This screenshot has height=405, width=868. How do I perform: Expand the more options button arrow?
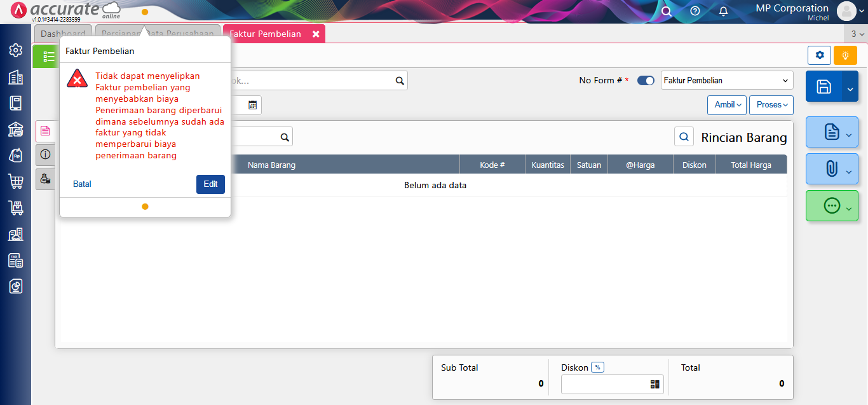[x=850, y=209]
